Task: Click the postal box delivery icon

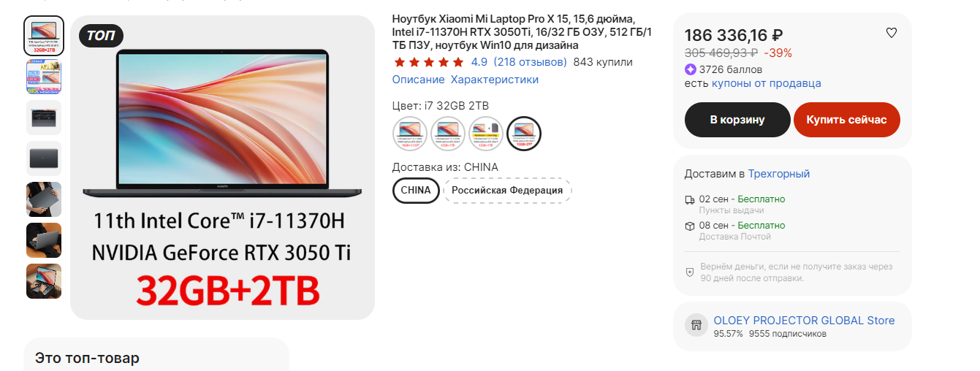Action: tap(689, 226)
